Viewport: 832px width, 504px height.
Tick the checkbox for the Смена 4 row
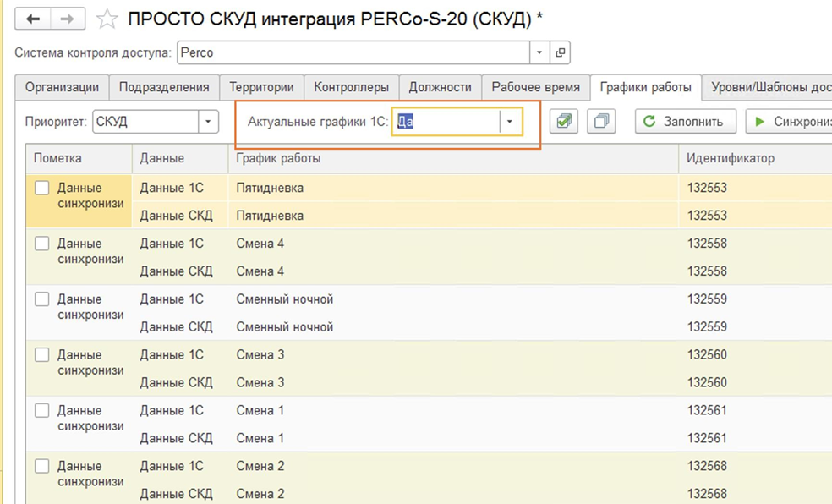click(41, 244)
